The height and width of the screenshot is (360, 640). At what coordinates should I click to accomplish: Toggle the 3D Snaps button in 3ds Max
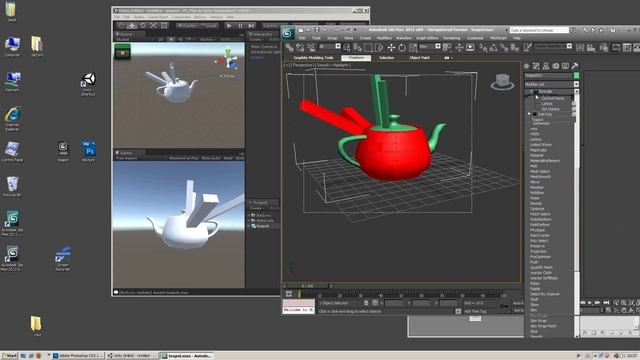482,48
